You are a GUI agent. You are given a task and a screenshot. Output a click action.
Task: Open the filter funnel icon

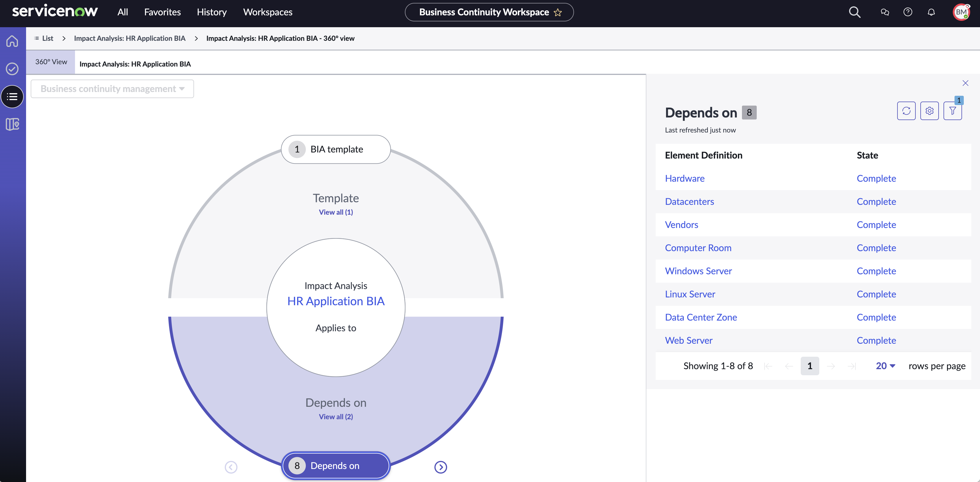[x=952, y=111]
